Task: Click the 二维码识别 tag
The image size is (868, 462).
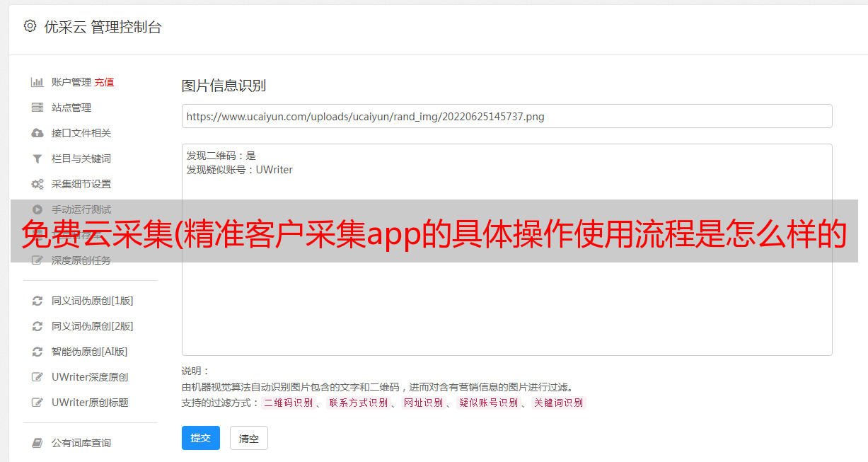Action: [288, 403]
